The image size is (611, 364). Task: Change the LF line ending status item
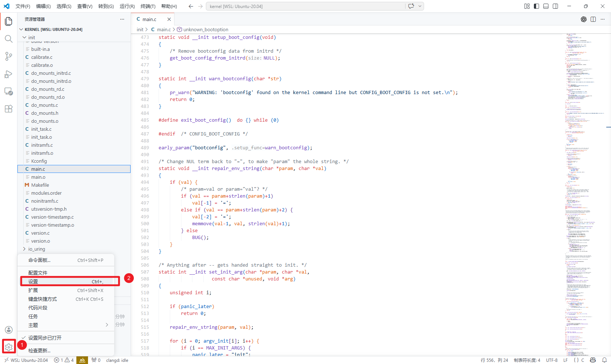(x=566, y=360)
